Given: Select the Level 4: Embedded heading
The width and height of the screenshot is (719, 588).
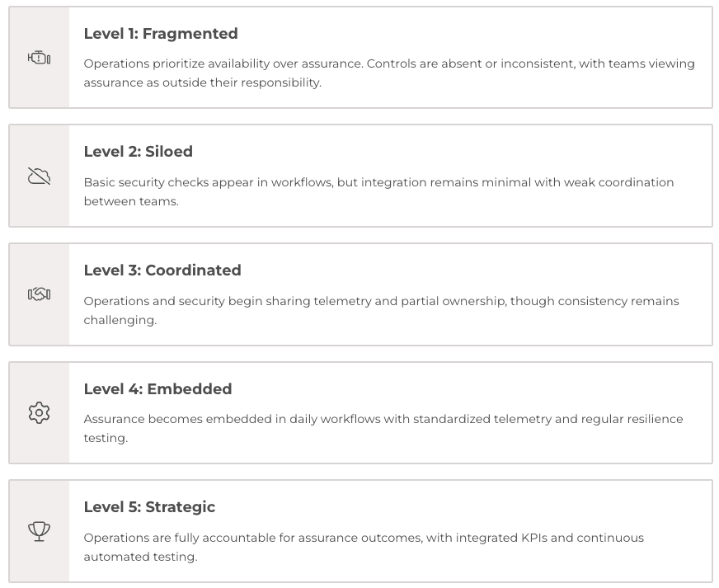Looking at the screenshot, I should tap(157, 389).
